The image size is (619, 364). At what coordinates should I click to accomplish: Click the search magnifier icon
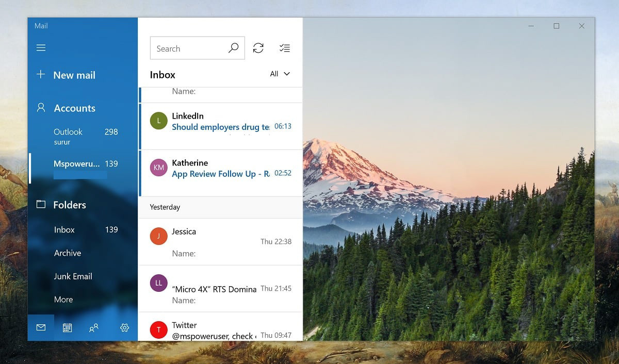click(x=233, y=48)
